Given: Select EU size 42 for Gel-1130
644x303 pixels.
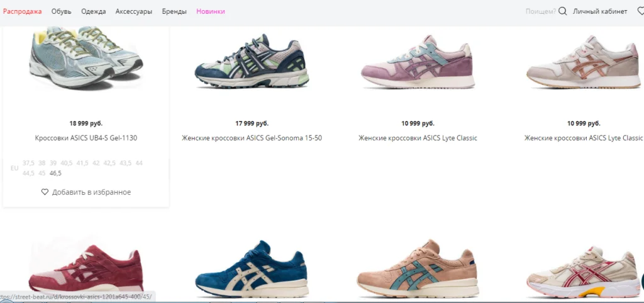Looking at the screenshot, I should point(96,163).
